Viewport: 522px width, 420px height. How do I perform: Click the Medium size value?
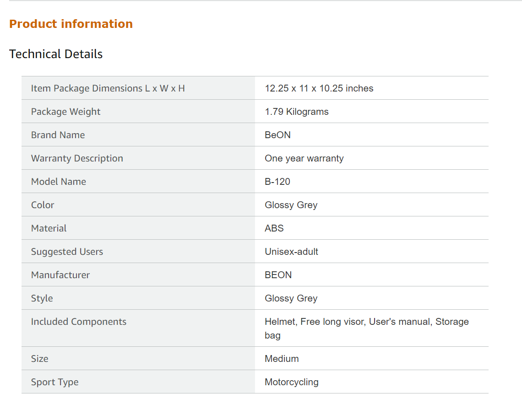click(281, 359)
